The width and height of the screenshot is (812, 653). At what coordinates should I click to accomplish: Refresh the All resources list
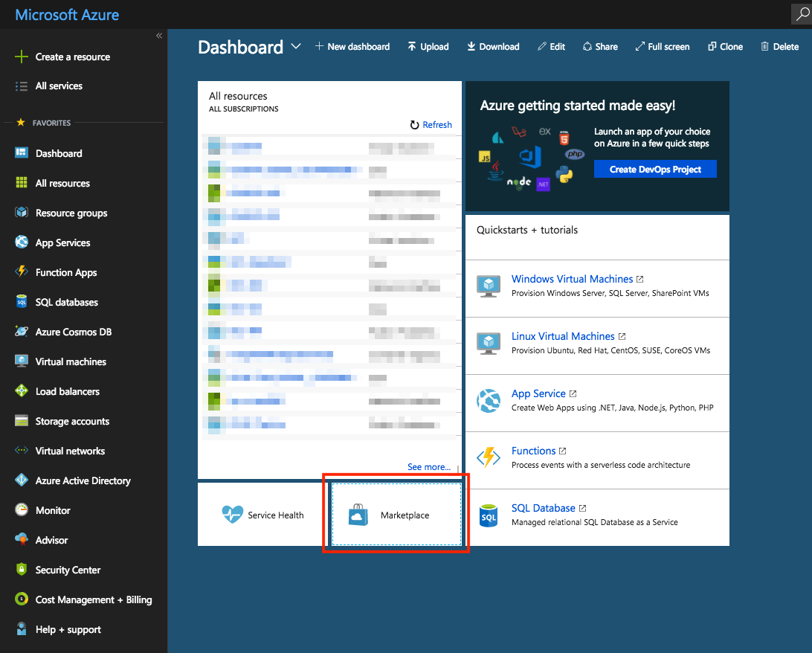click(x=431, y=125)
